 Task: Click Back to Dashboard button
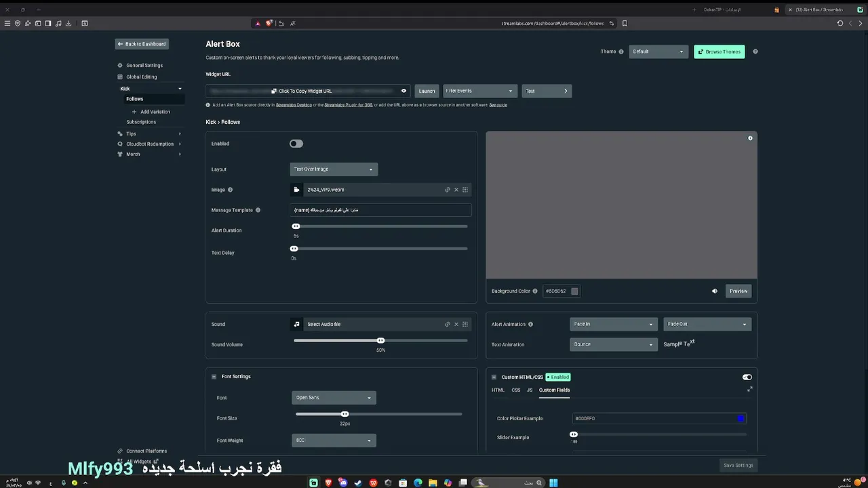[x=141, y=44]
